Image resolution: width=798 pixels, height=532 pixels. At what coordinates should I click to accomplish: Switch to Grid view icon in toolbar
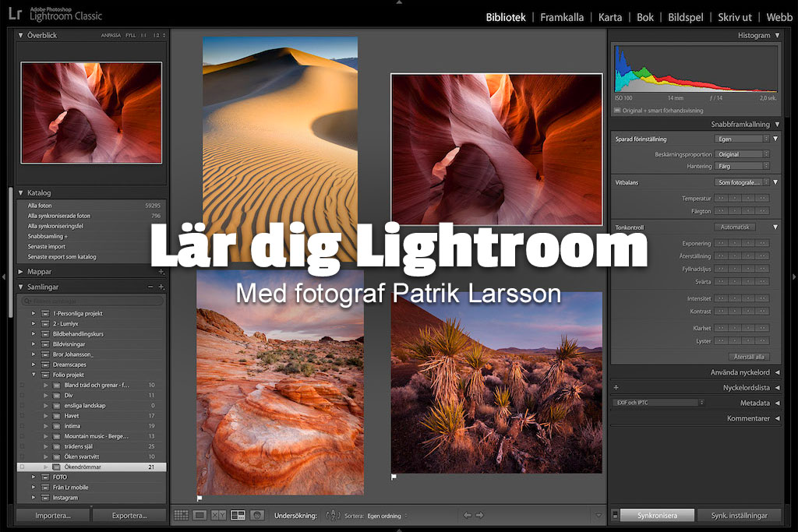pyautogui.click(x=181, y=515)
